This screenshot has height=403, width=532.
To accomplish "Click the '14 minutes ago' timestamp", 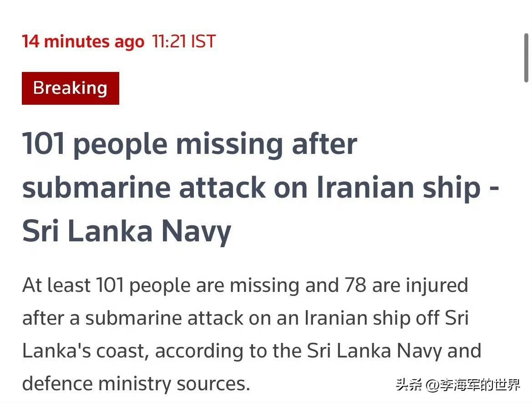I will [x=83, y=41].
